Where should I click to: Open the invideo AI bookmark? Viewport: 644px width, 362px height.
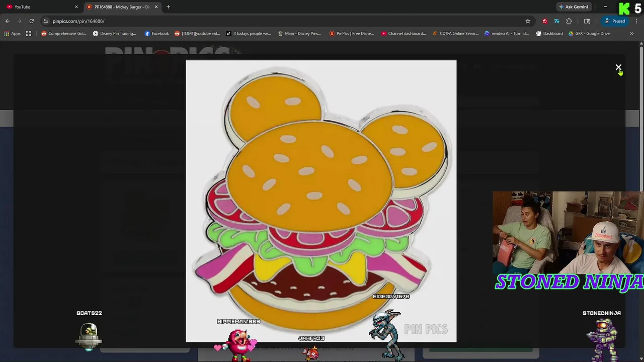507,34
